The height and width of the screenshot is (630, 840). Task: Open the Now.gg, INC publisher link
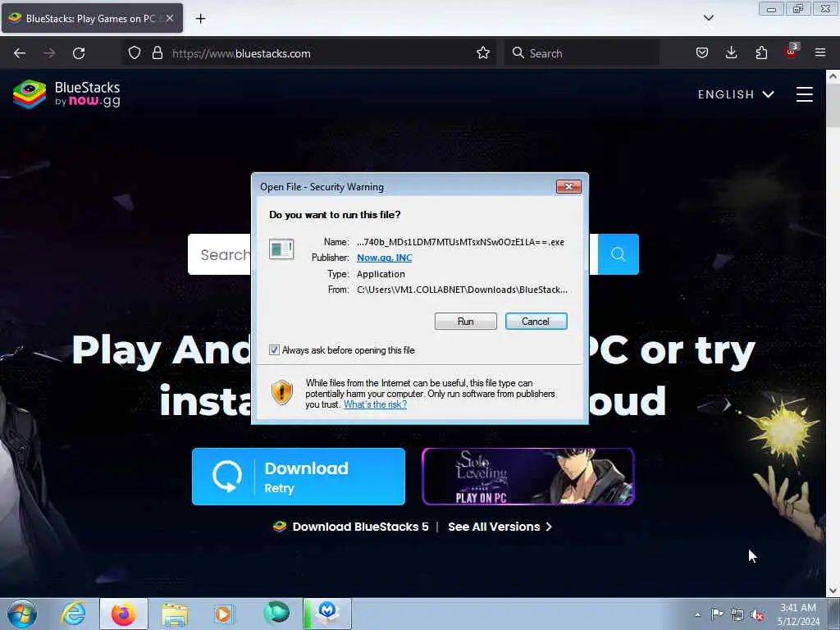pos(384,258)
